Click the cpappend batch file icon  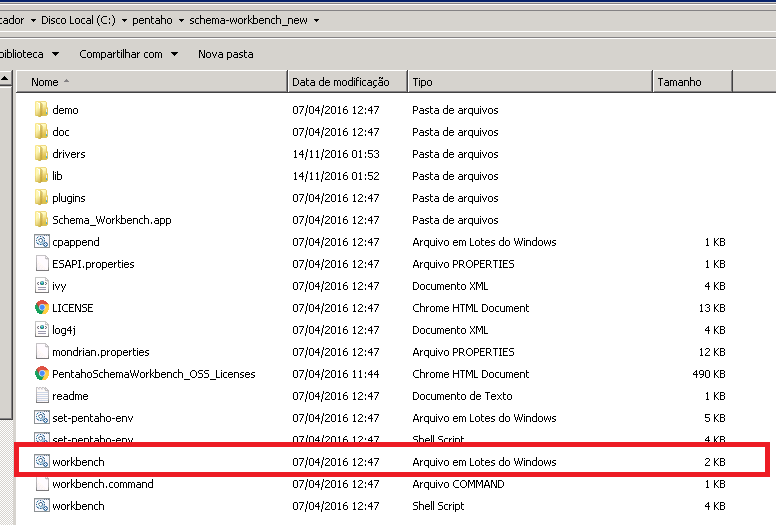42,241
